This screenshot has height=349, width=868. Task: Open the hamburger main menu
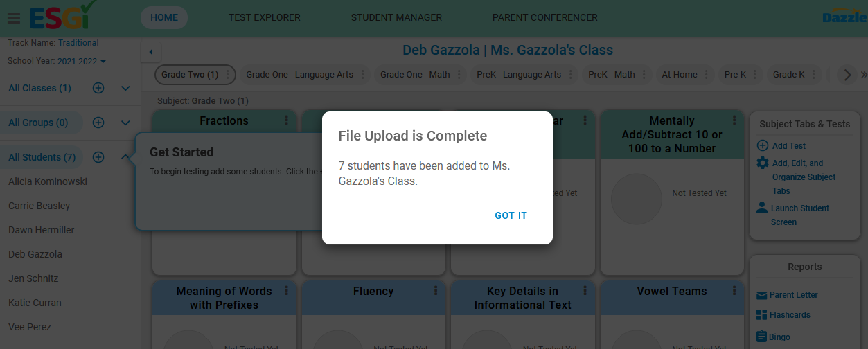pos(13,18)
